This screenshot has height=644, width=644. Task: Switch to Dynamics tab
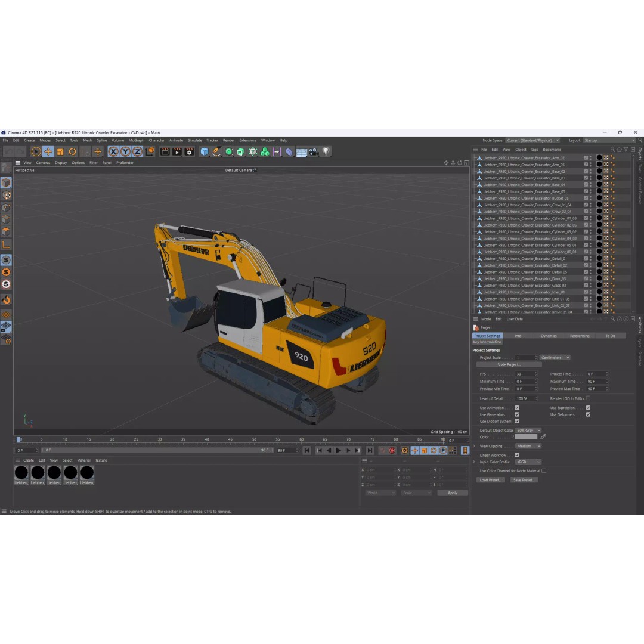click(549, 336)
